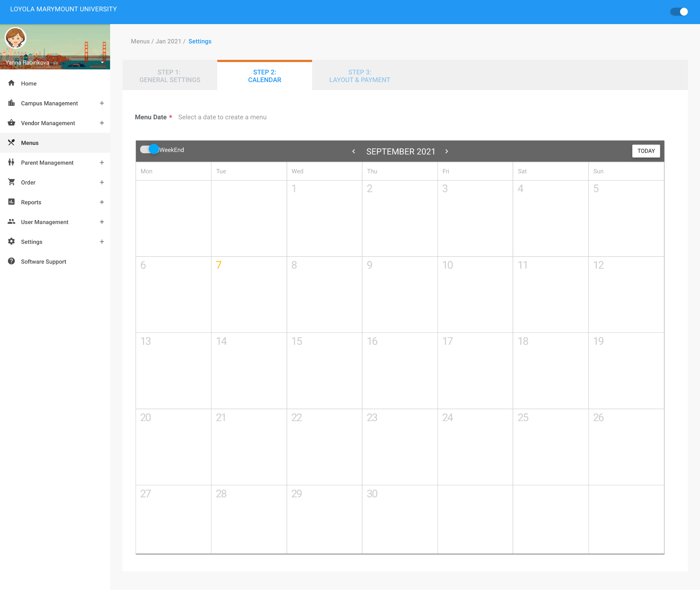The height and width of the screenshot is (590, 700).
Task: Expand the Settings sidebar section
Action: [x=102, y=242]
